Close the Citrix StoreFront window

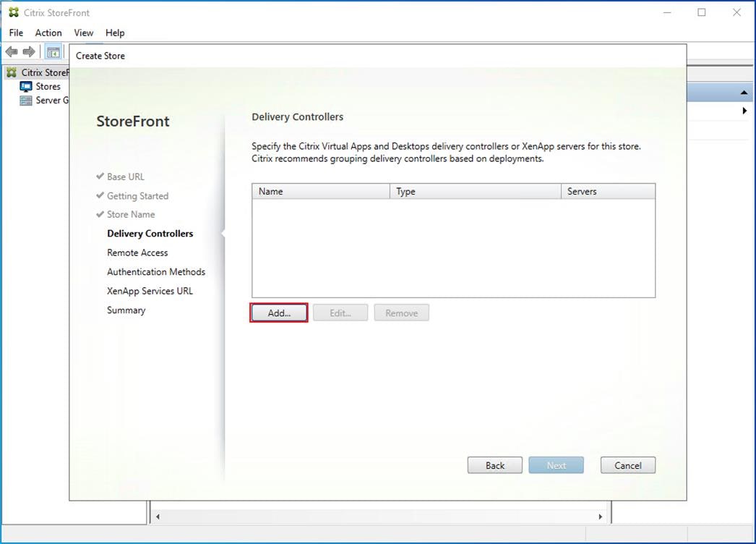pos(736,12)
